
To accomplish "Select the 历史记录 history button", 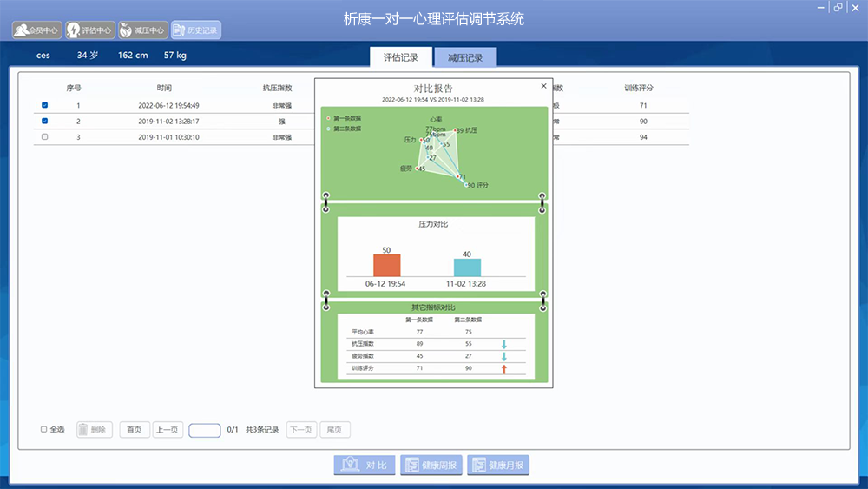I will click(x=195, y=30).
